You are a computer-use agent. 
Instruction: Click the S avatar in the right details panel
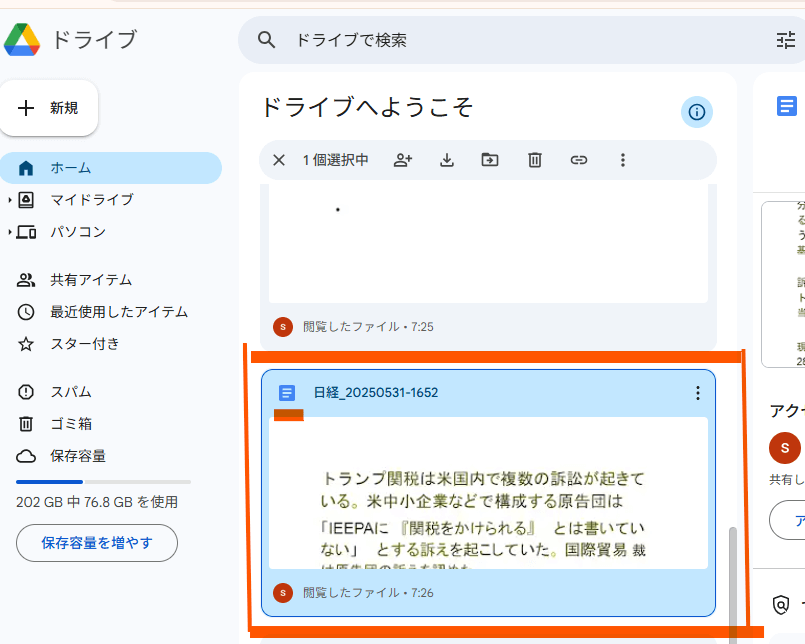coord(784,448)
